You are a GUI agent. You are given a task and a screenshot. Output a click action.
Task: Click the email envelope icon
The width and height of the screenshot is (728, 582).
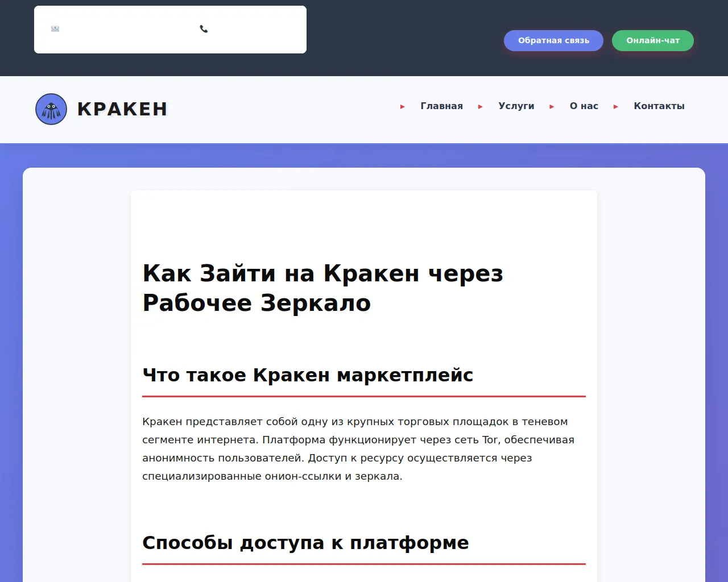[55, 29]
